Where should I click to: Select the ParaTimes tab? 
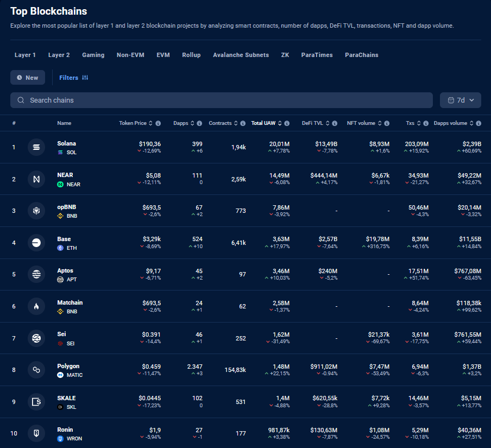(x=317, y=55)
